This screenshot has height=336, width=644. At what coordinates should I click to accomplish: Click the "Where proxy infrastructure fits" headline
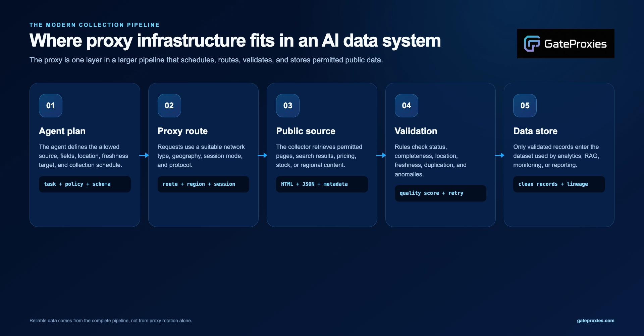(235, 41)
